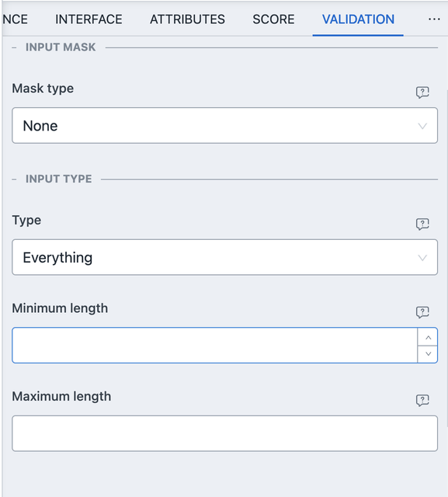Open help tooltip for Mask type
This screenshot has height=497, width=448.
(x=422, y=92)
